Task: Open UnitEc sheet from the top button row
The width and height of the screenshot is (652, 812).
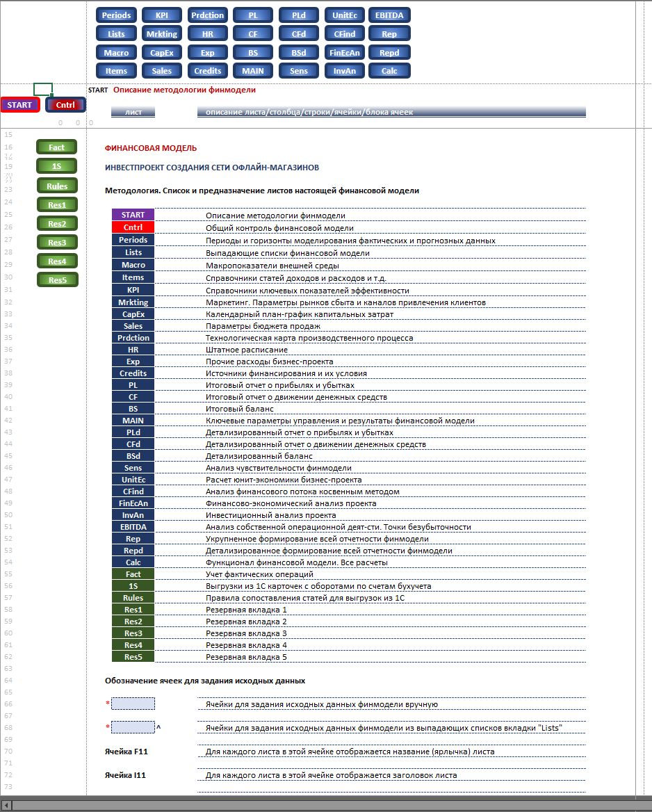Action: click(345, 15)
